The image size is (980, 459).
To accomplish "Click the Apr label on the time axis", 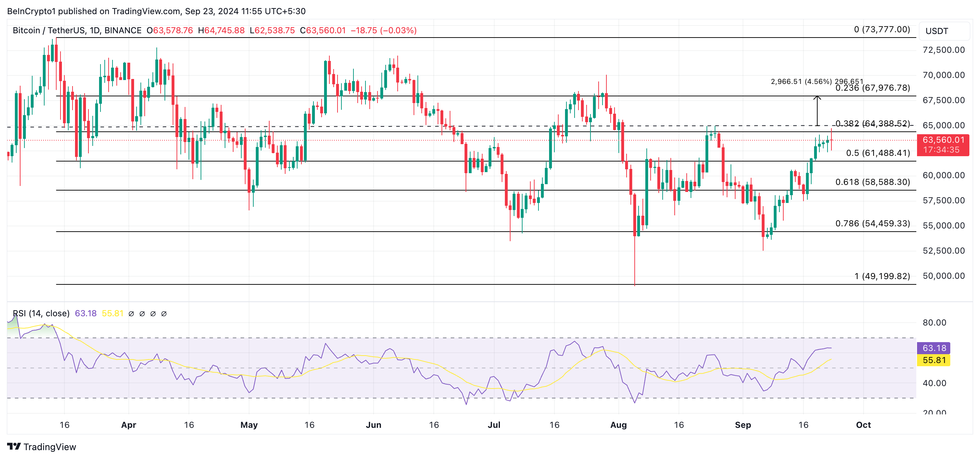I will pyautogui.click(x=128, y=425).
